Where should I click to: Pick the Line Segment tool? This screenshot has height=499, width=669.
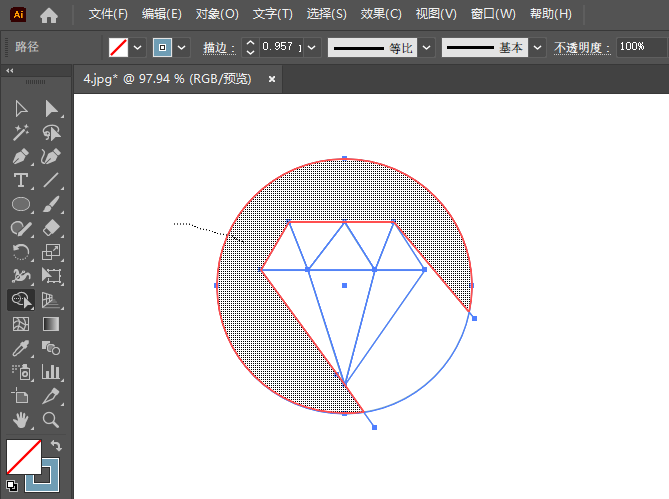click(x=51, y=180)
